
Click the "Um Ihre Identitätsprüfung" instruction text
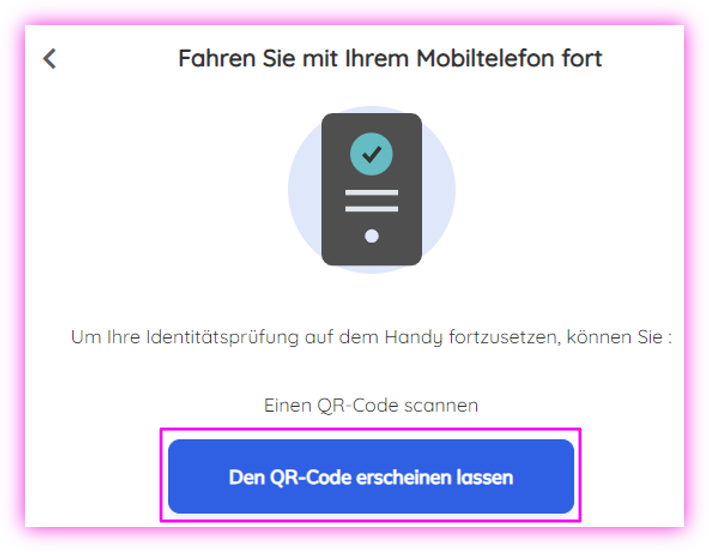click(x=371, y=337)
